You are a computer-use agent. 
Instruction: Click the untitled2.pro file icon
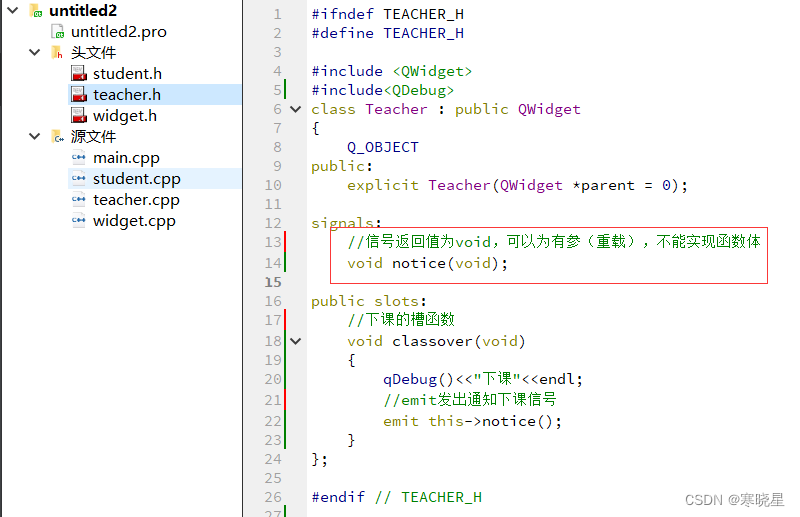58,32
